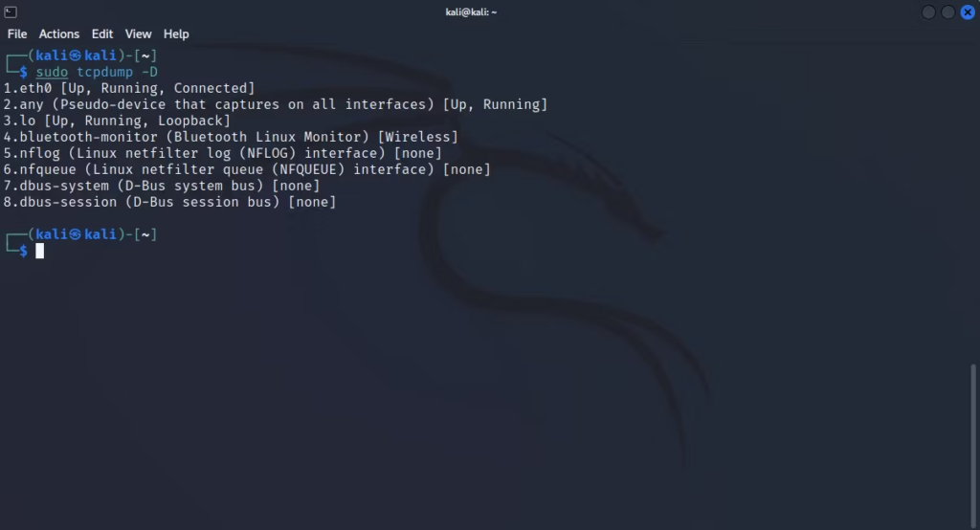The height and width of the screenshot is (530, 980).
Task: Click the '2.any (Pseudo-device' output line
Action: tap(276, 104)
